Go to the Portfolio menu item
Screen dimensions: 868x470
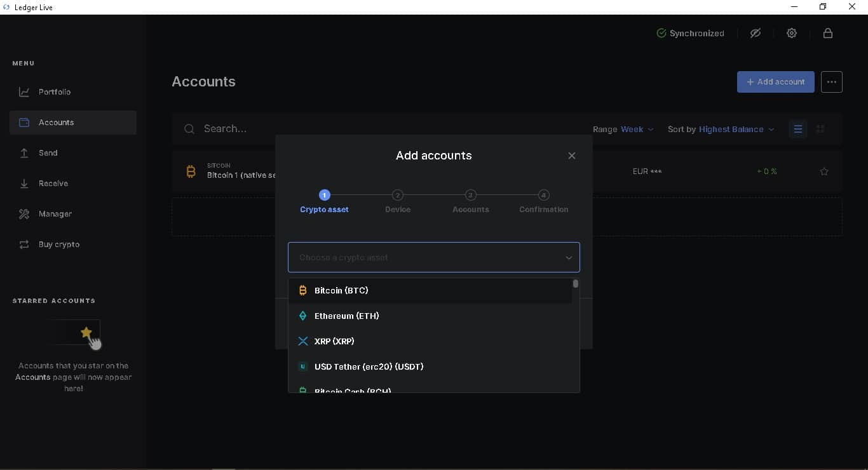click(73, 92)
